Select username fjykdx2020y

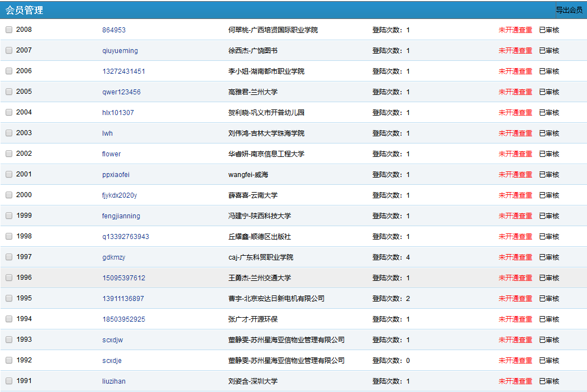click(119, 195)
